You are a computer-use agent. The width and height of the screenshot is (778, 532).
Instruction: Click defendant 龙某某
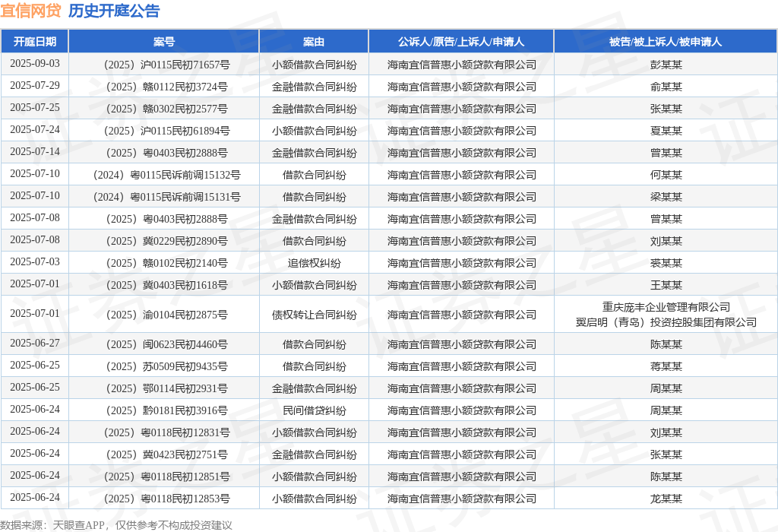(666, 499)
